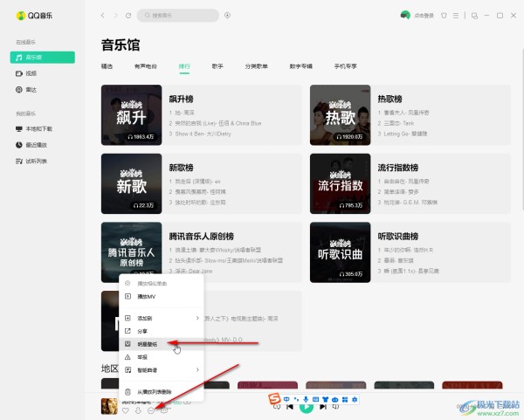Open the main menu hamburger icon

pyautogui.click(x=456, y=16)
